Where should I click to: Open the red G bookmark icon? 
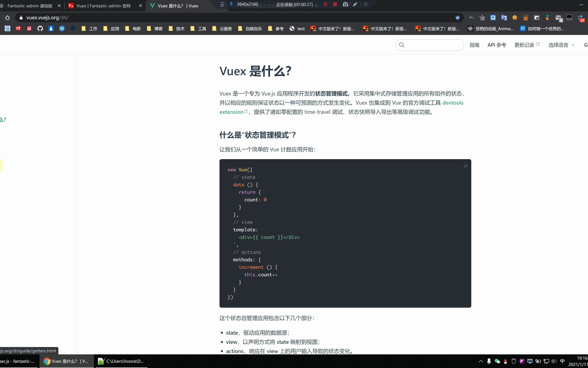click(x=29, y=28)
